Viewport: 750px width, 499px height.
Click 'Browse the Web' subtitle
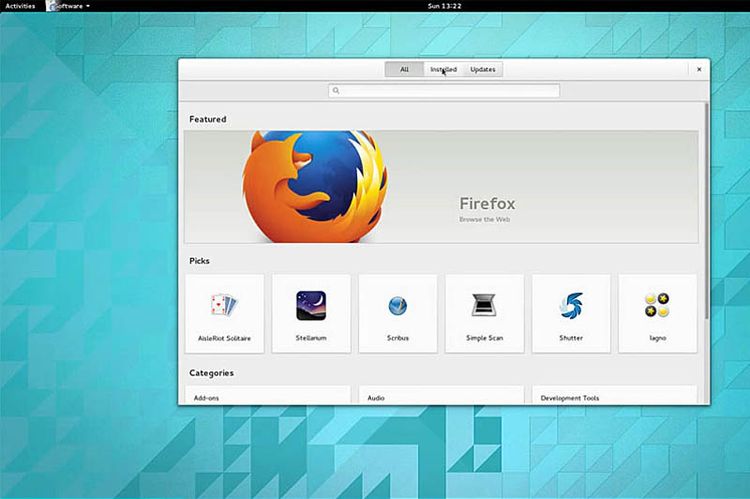[485, 220]
